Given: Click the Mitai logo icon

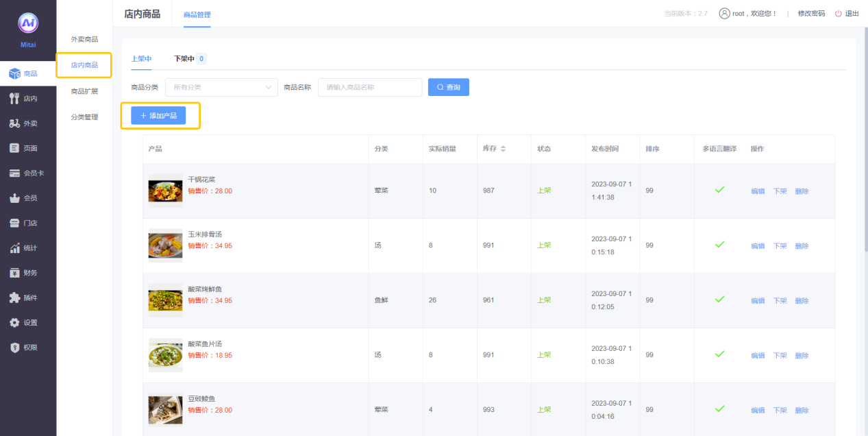Looking at the screenshot, I should point(28,23).
